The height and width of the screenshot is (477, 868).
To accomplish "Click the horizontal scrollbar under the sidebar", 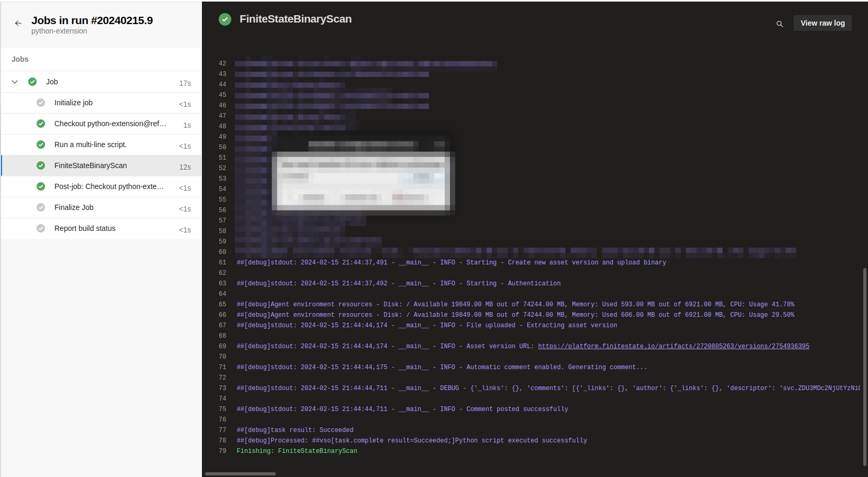I will coord(240,473).
